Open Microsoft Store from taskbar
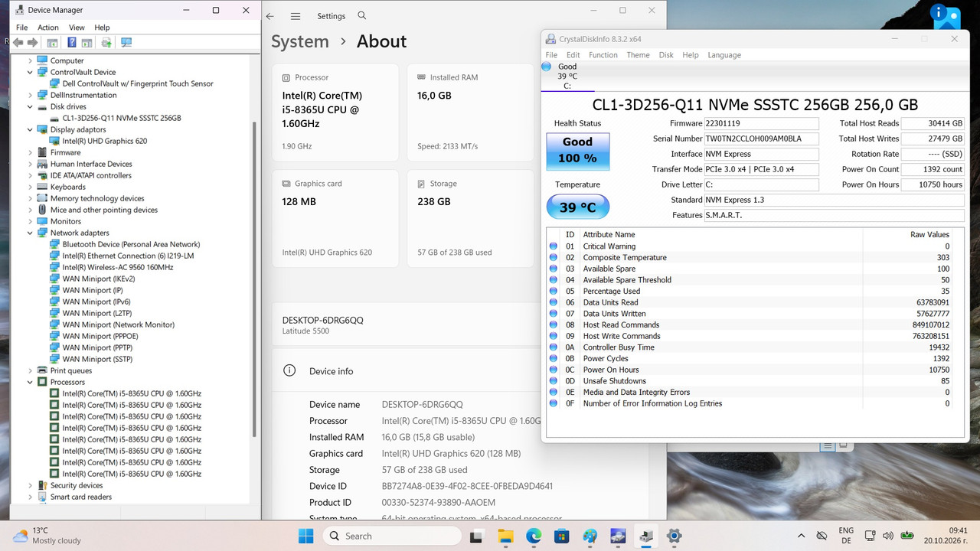Image resolution: width=980 pixels, height=551 pixels. point(562,536)
